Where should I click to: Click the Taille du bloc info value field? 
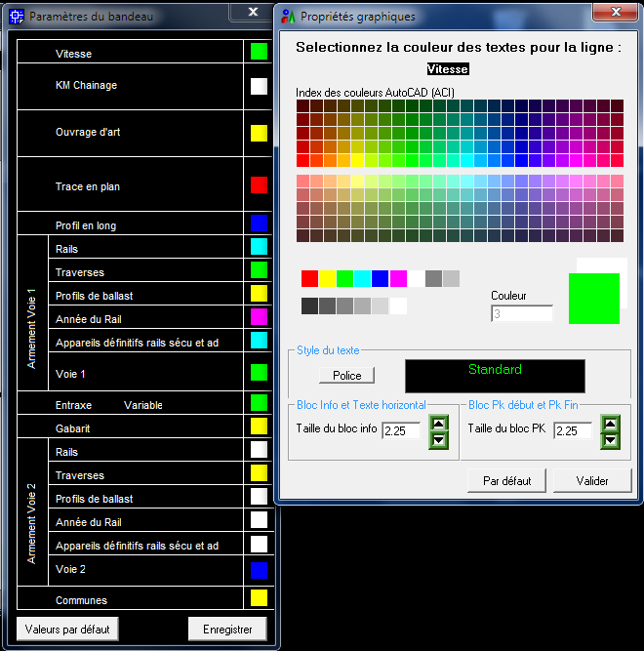tap(401, 430)
